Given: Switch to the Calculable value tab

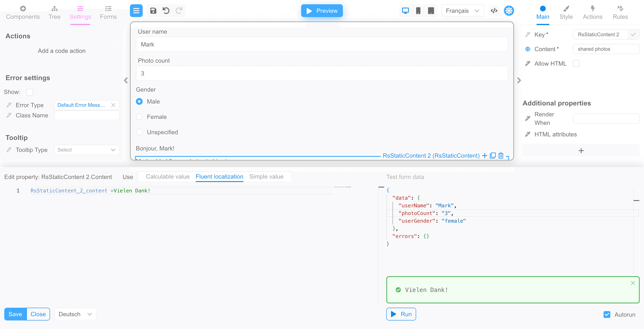Looking at the screenshot, I should click(168, 177).
